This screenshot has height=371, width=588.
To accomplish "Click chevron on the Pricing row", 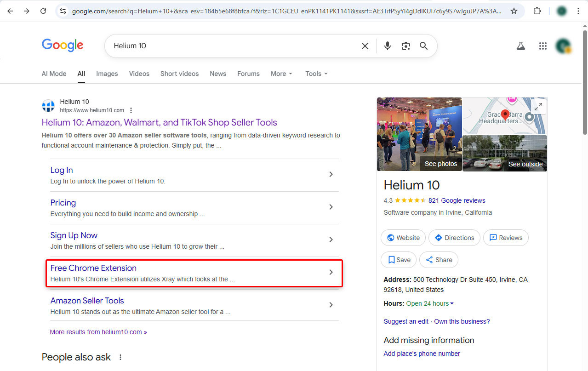I will tap(331, 207).
